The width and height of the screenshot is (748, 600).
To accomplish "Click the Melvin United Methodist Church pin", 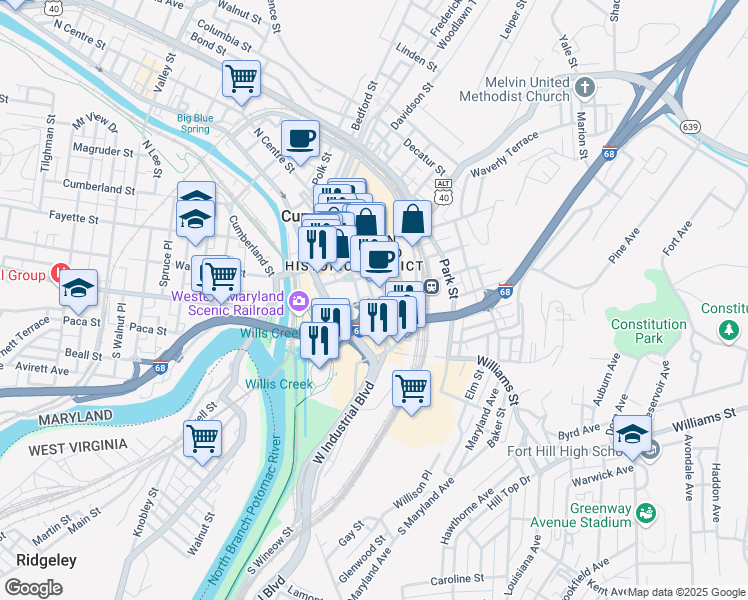I will (585, 88).
